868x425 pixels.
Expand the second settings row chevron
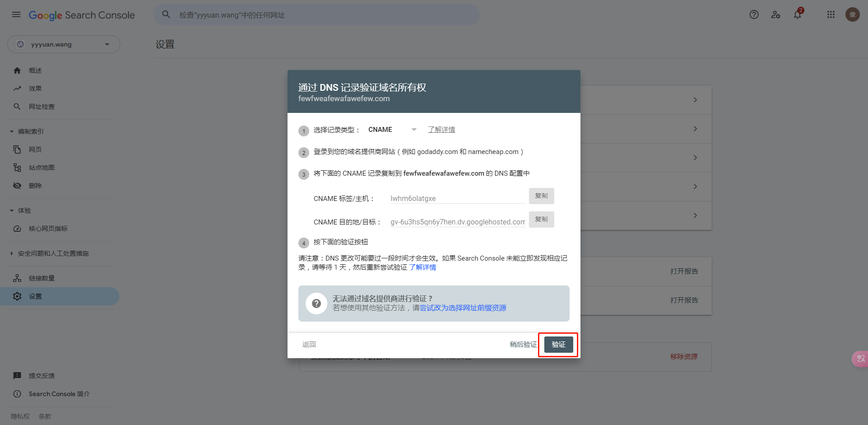click(695, 129)
